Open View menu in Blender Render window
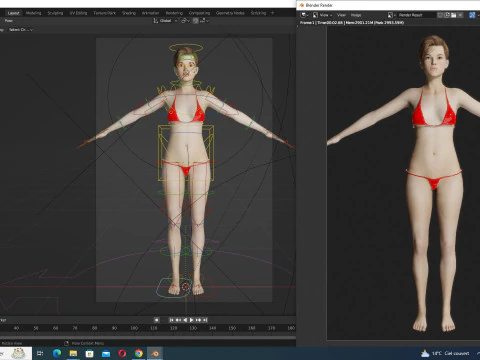This screenshot has height=360, width=480. click(341, 15)
